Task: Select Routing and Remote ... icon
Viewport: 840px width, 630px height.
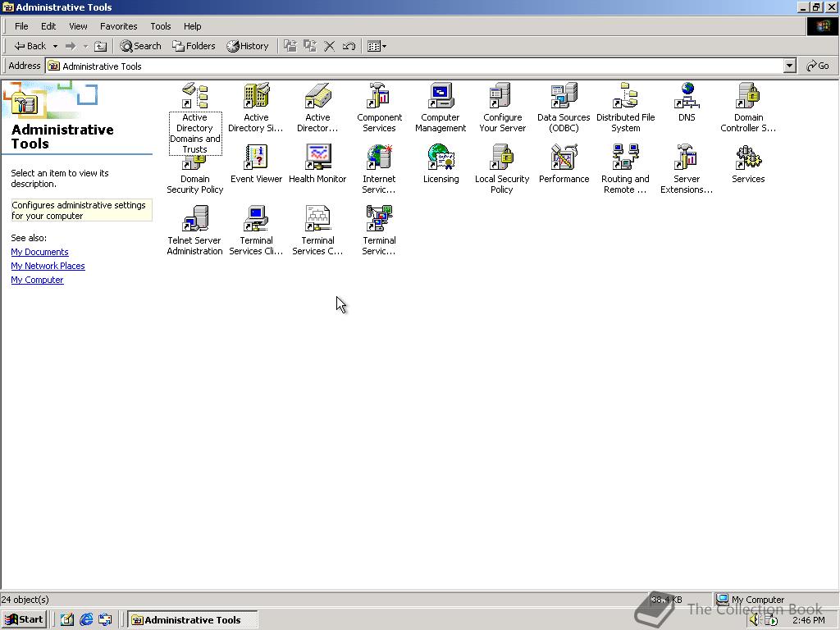Action: coord(625,157)
